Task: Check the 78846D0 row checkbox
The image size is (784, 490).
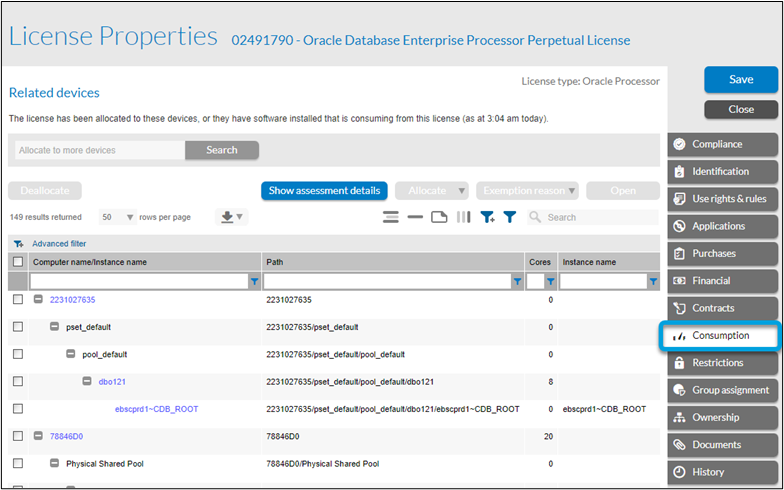Action: pyautogui.click(x=18, y=436)
